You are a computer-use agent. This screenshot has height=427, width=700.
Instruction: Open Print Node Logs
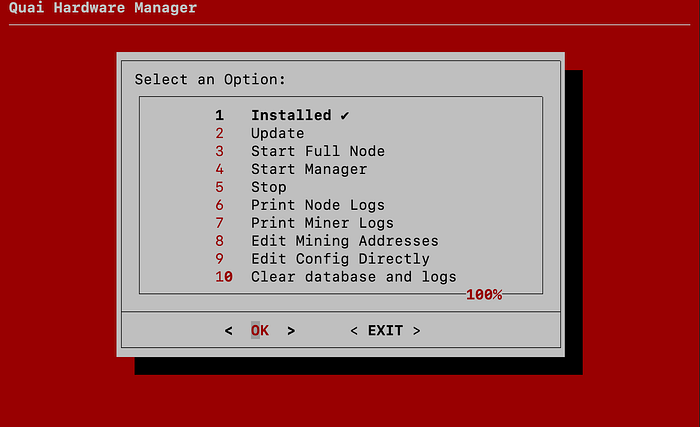pos(300,205)
